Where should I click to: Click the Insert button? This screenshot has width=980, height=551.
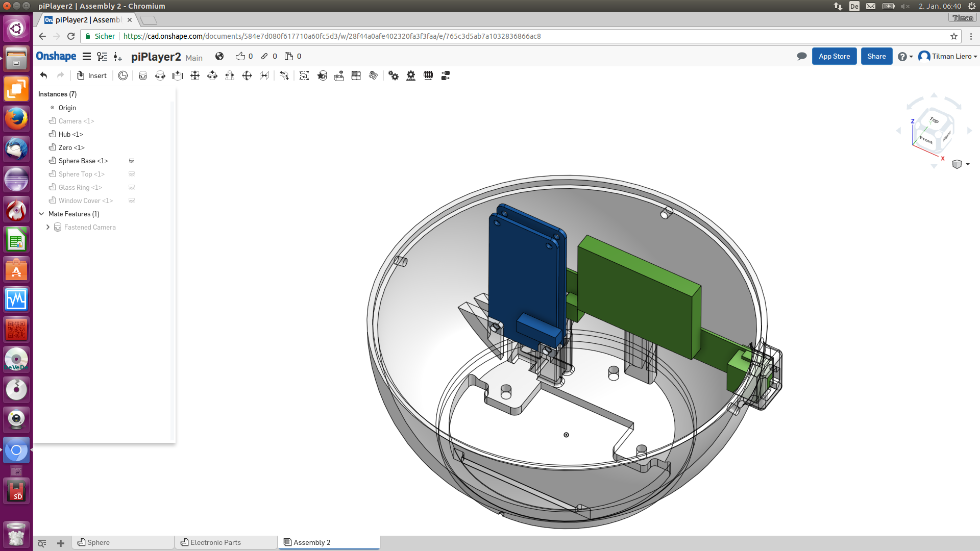pos(92,76)
